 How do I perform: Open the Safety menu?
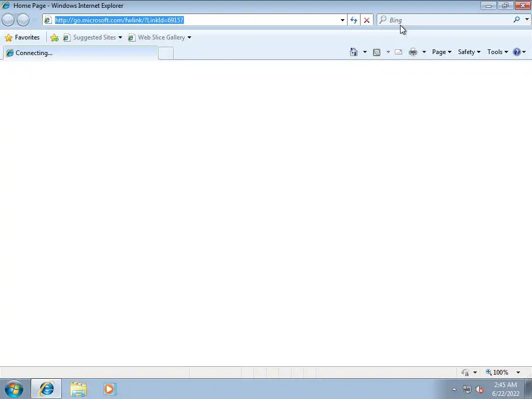point(469,52)
